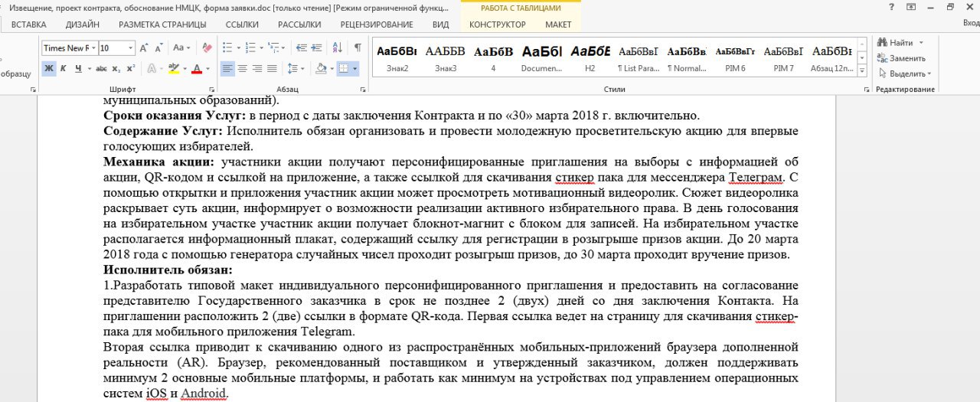Open the ДИЗАЙН tab
This screenshot has width=980, height=402.
pos(83,25)
